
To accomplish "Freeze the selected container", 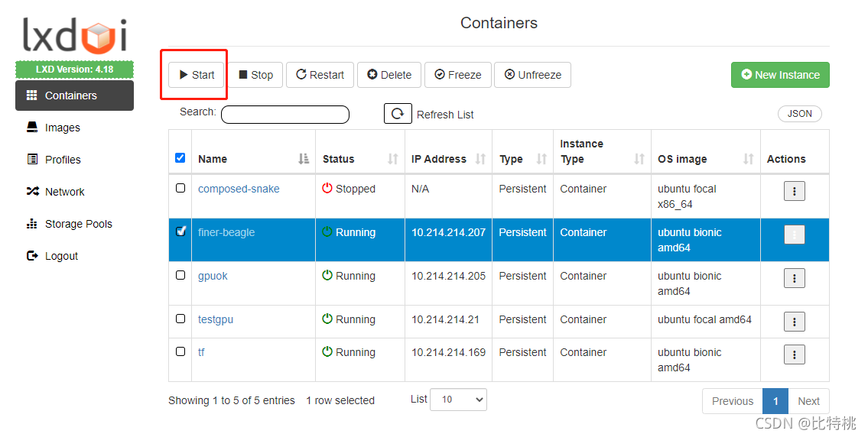I will [x=458, y=75].
